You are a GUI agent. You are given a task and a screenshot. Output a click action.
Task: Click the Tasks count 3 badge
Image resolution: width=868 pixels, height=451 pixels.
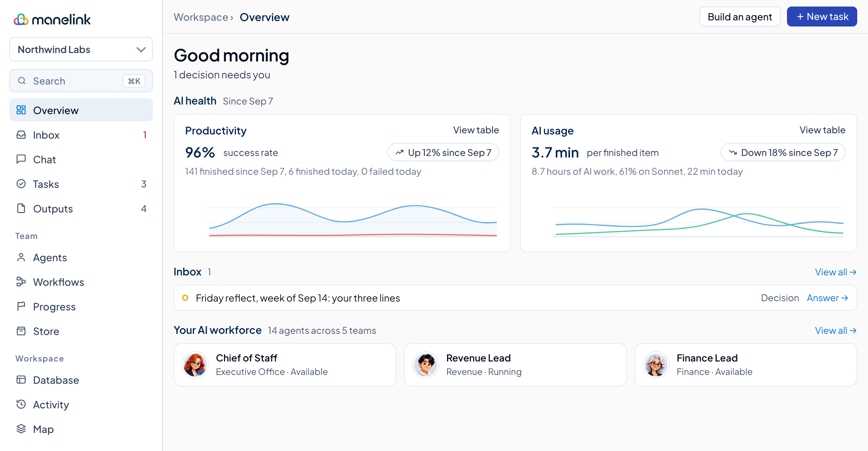point(144,184)
